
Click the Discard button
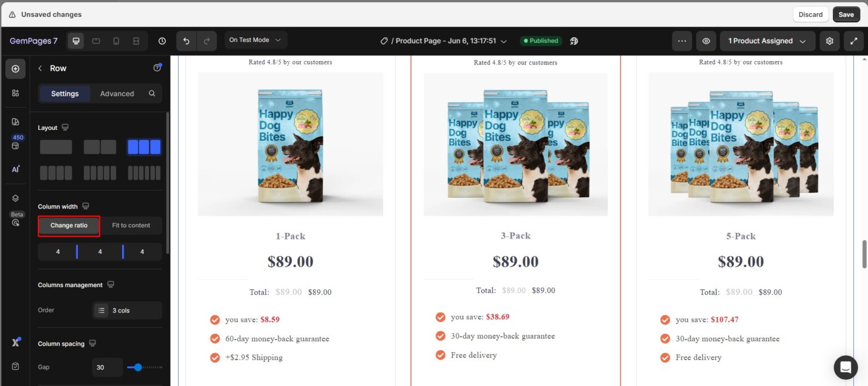click(x=810, y=15)
